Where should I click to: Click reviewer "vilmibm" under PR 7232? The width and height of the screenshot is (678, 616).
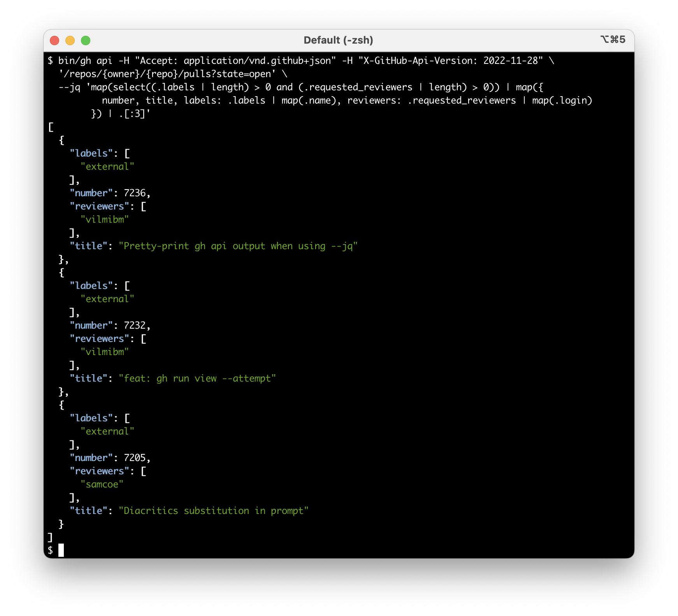click(x=105, y=352)
